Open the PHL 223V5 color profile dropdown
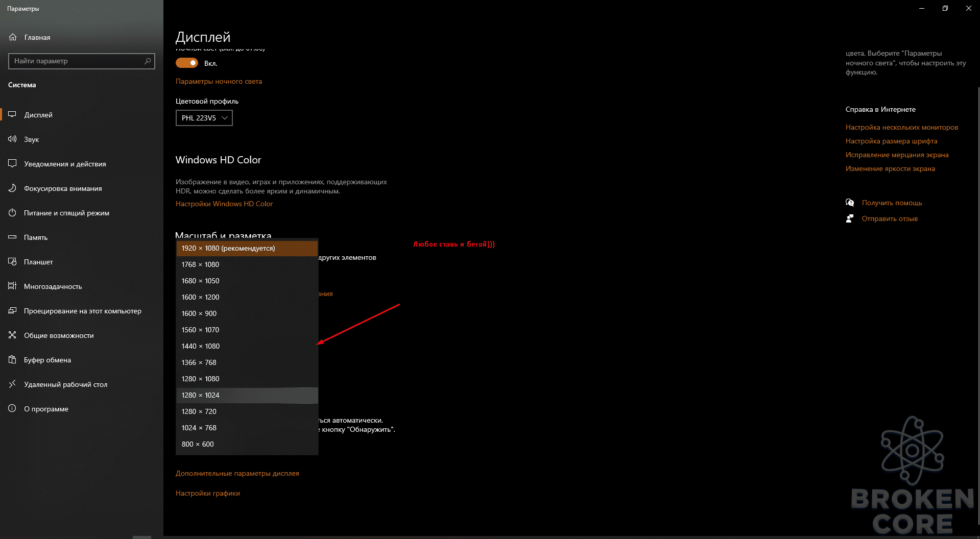 (204, 118)
